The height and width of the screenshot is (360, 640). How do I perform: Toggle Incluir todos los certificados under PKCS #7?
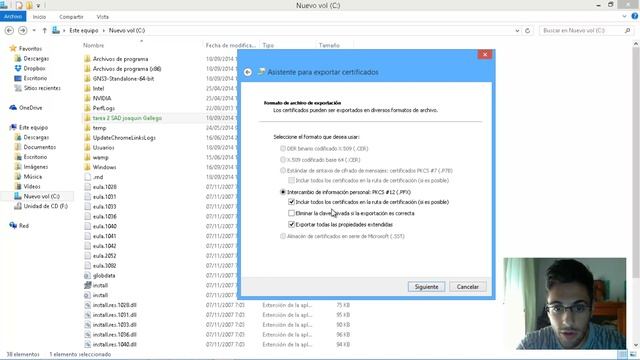pyautogui.click(x=291, y=180)
